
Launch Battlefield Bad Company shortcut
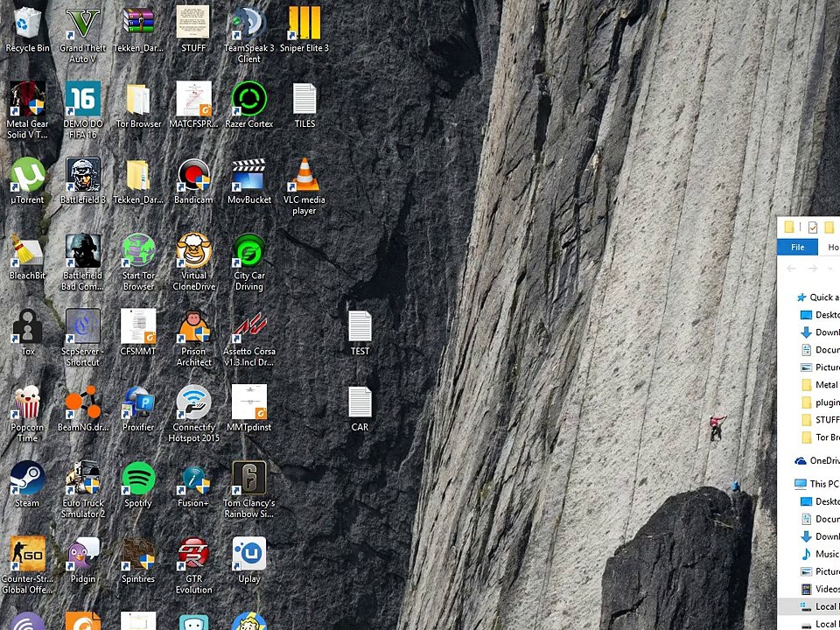tap(82, 262)
